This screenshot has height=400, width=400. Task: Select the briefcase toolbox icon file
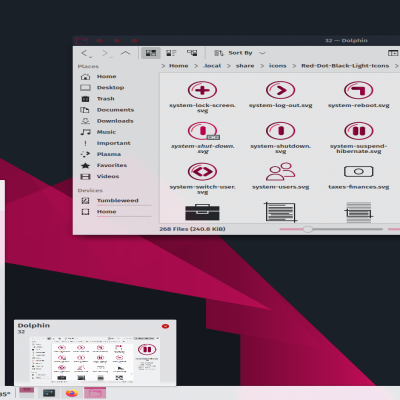point(202,212)
